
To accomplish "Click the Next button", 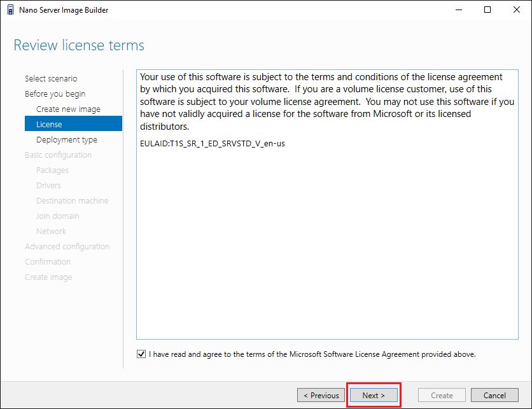I will tap(374, 395).
